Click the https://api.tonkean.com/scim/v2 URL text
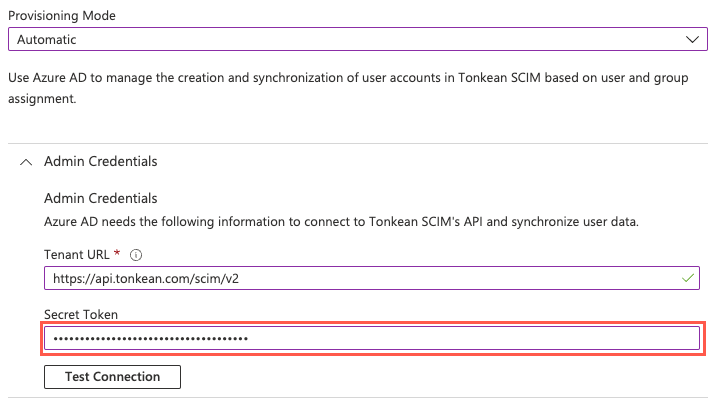 [x=146, y=278]
